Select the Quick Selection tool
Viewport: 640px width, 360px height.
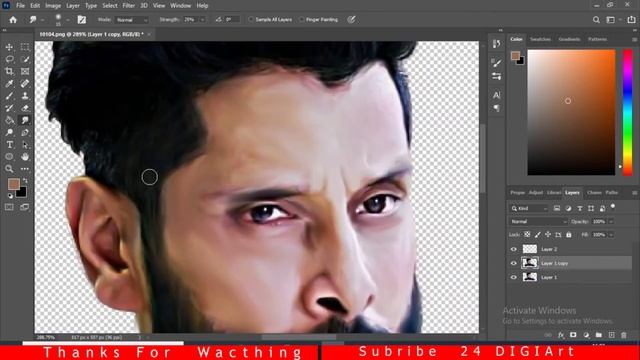pos(25,60)
